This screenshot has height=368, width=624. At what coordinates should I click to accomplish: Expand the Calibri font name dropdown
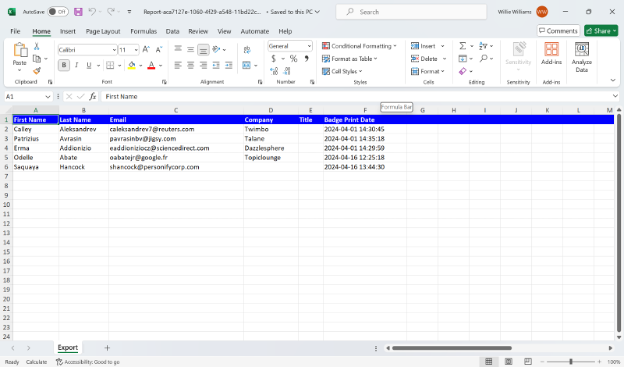114,50
